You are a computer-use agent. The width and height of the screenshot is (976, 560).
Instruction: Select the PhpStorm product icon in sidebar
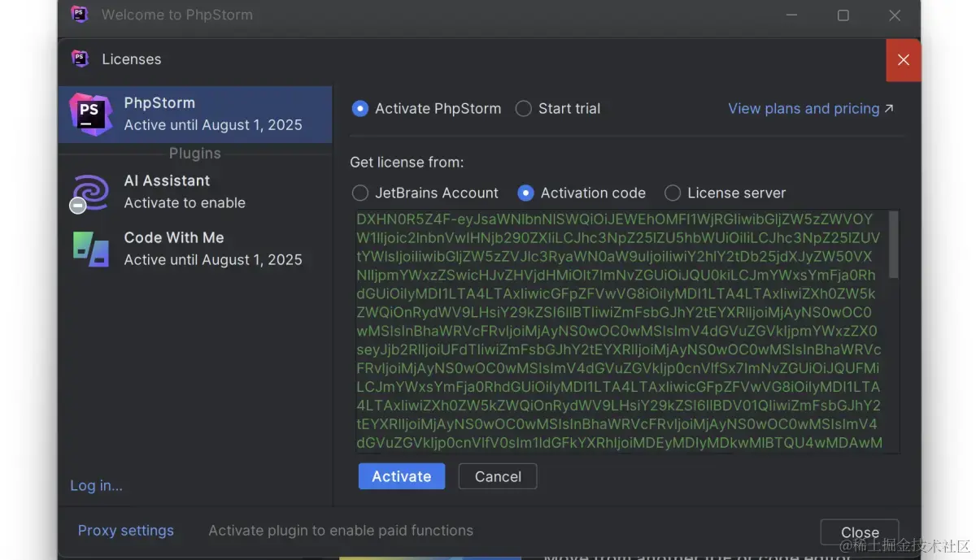90,114
